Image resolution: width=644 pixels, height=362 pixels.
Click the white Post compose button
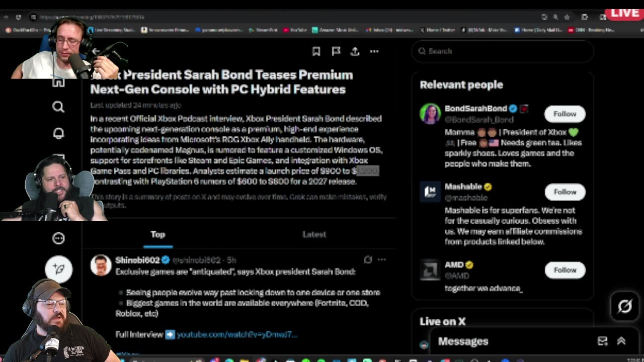[x=59, y=269]
